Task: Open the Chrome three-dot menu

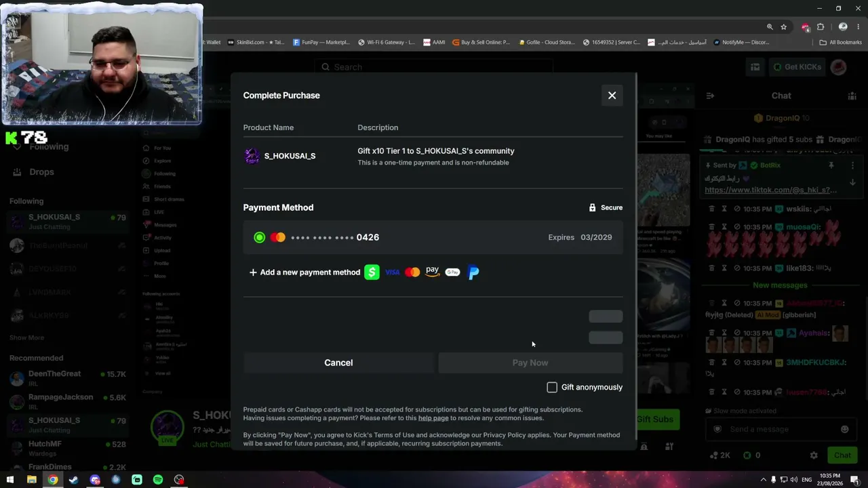Action: click(858, 27)
